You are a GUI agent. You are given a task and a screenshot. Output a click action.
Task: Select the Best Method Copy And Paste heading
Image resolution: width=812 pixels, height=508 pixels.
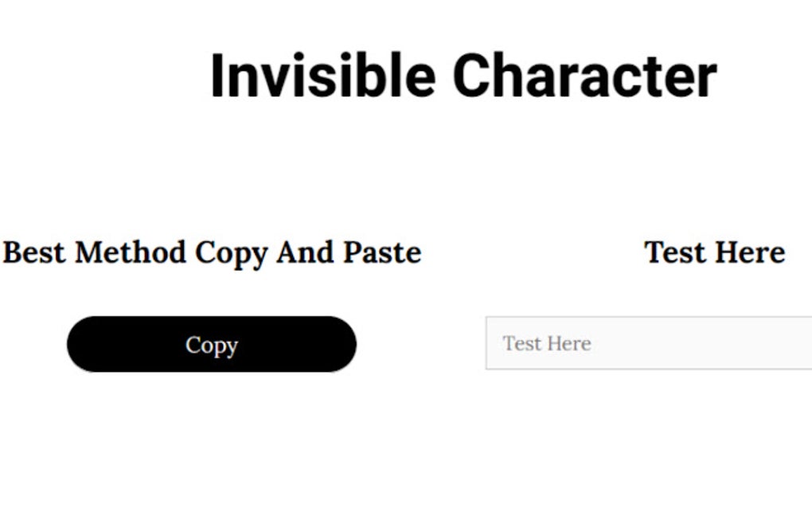point(212,252)
